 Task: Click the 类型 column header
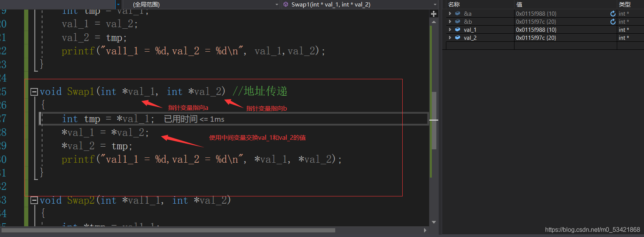click(x=624, y=4)
